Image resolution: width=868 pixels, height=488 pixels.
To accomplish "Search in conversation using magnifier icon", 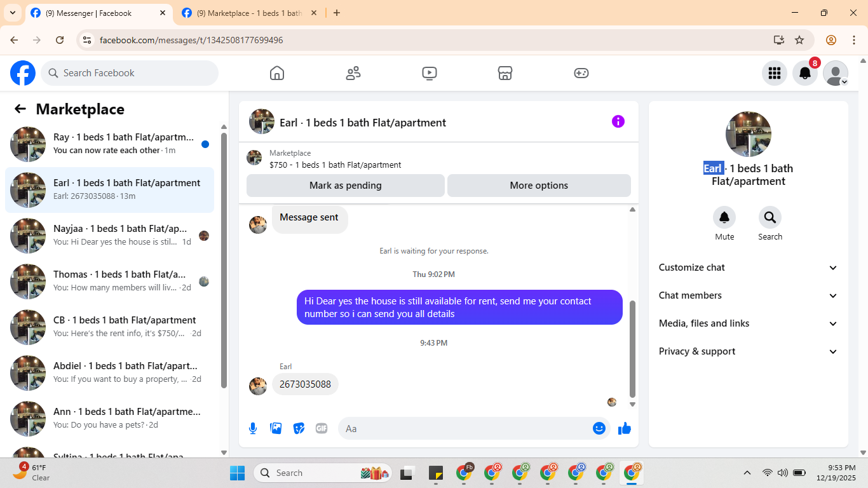I will coord(770,217).
